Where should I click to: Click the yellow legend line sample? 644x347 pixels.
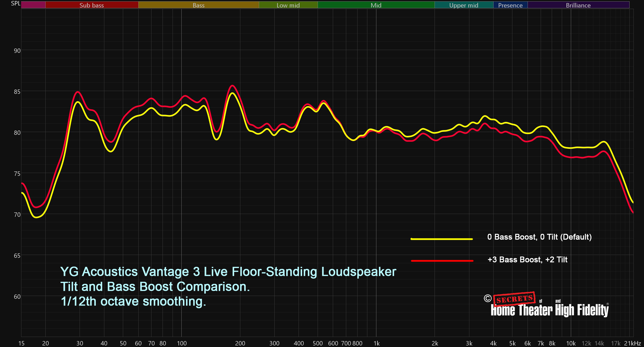(x=442, y=239)
